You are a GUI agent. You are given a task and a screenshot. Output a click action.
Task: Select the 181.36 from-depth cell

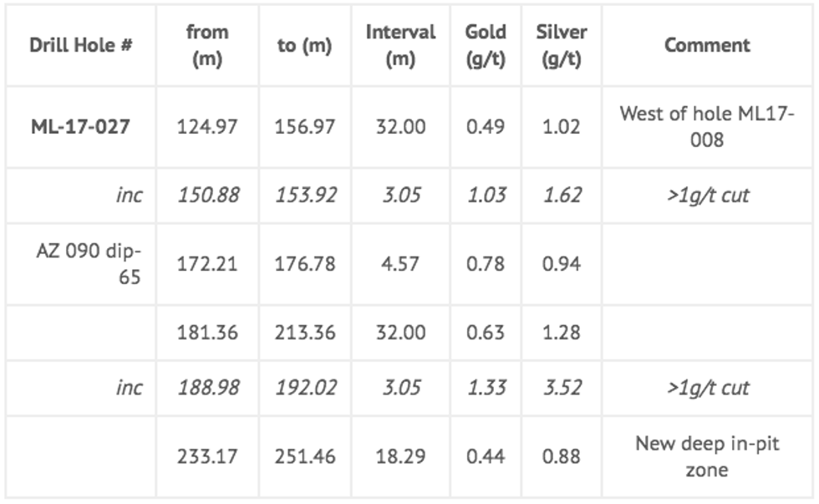[207, 333]
